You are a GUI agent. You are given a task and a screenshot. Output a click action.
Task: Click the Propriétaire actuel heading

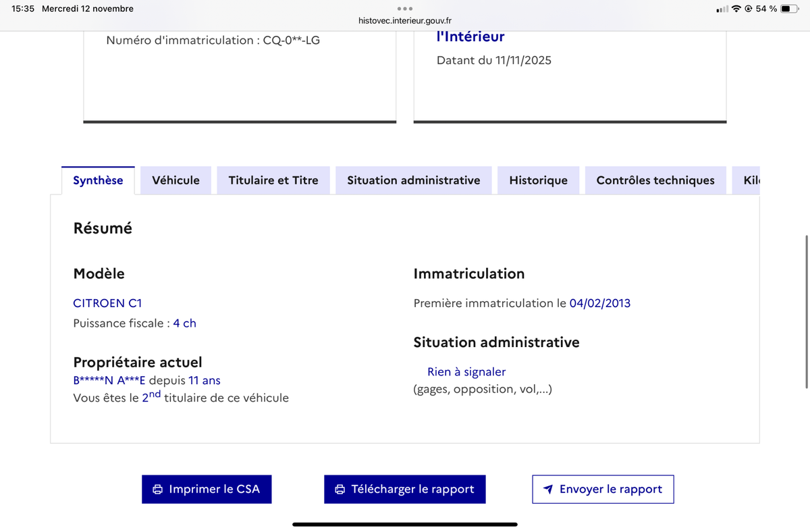(138, 363)
